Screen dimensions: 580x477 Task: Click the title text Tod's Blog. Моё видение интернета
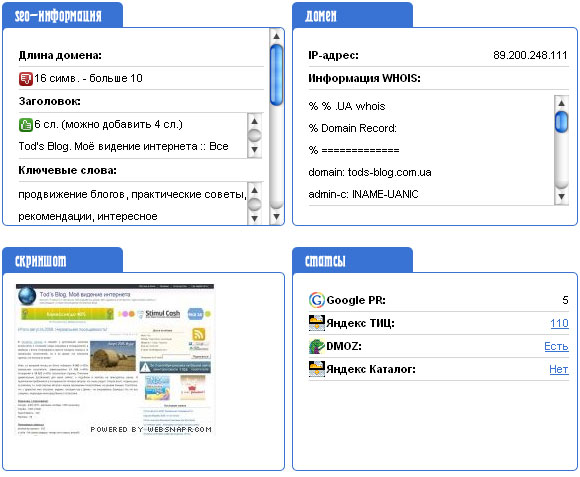pyautogui.click(x=108, y=146)
